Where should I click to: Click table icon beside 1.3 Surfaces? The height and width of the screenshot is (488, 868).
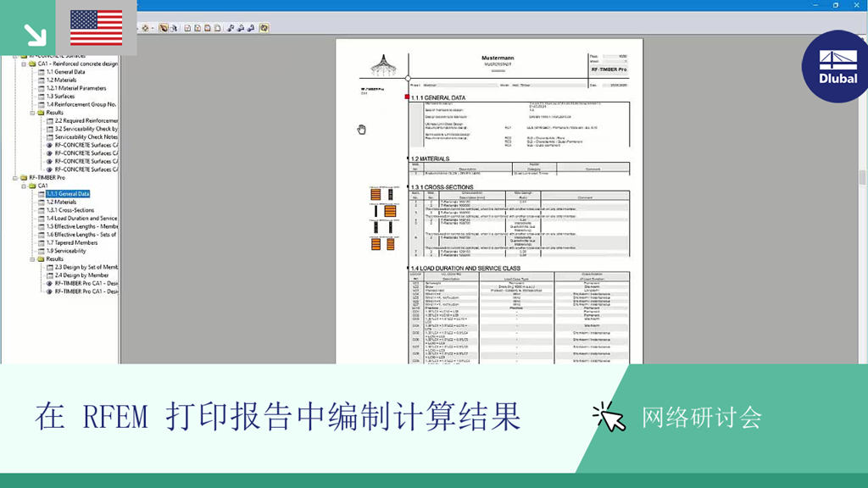[41, 97]
